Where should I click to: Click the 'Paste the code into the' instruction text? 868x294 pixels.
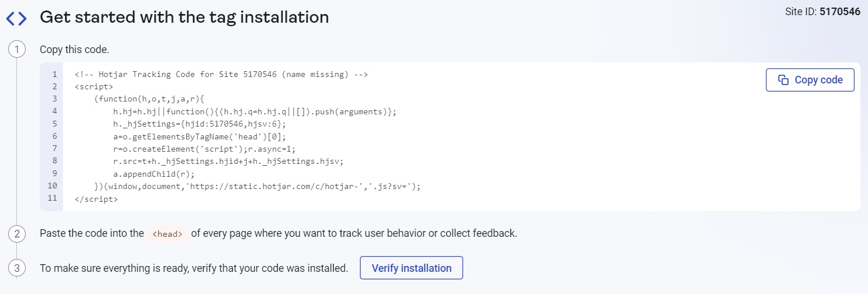pyautogui.click(x=92, y=233)
